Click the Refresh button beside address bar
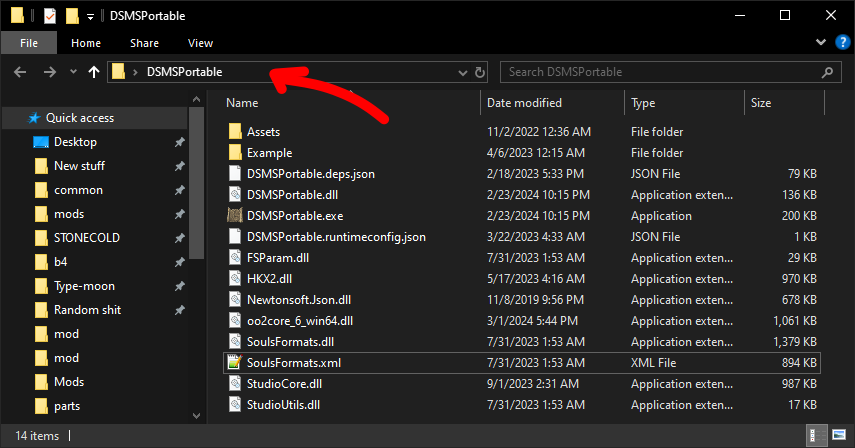855x448 pixels. [480, 72]
